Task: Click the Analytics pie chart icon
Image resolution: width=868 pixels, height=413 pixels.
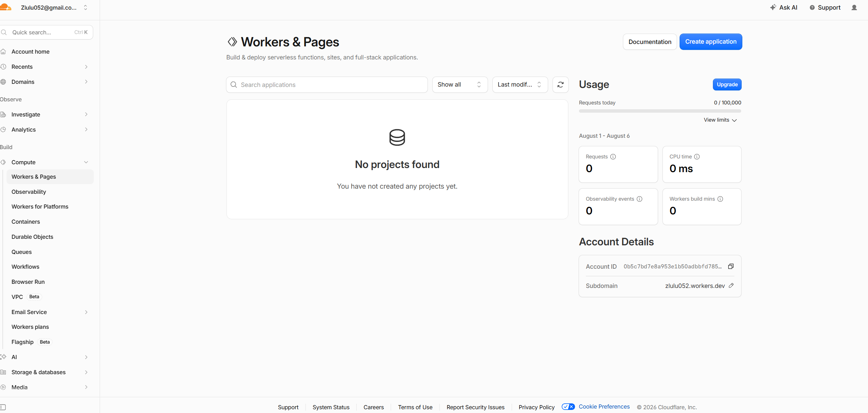Action: 3,130
